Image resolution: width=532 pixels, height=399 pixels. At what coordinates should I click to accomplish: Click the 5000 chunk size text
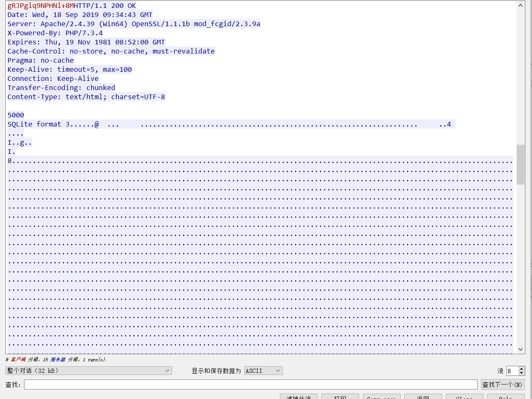tap(16, 115)
